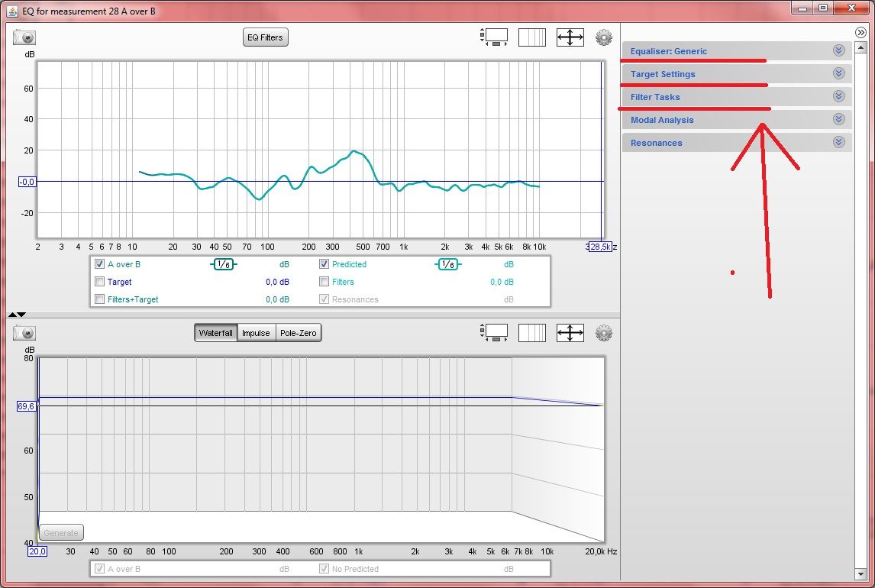This screenshot has height=588, width=875.
Task: Click the camera icon on the waterfall graph
Action: [x=23, y=332]
